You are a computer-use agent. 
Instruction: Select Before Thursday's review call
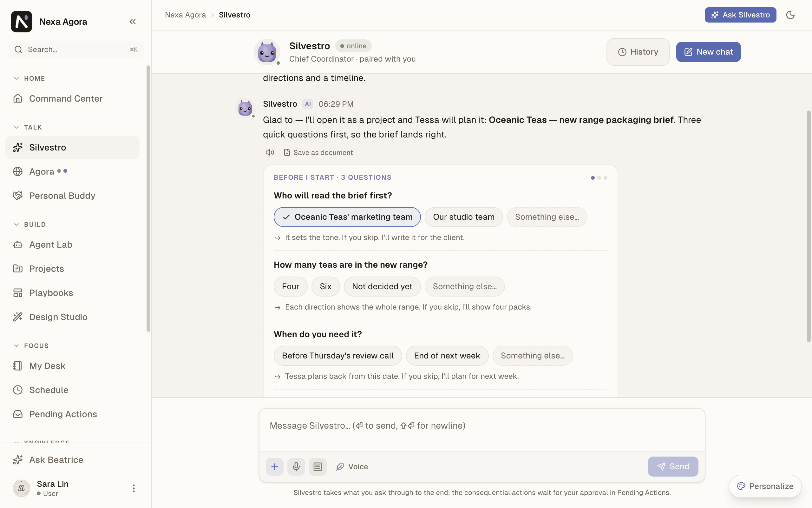tap(337, 356)
